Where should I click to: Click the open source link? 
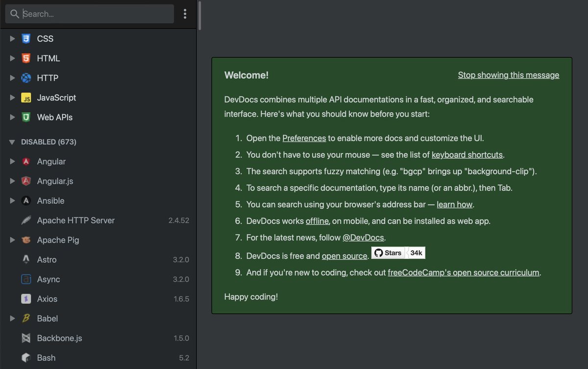tap(344, 256)
